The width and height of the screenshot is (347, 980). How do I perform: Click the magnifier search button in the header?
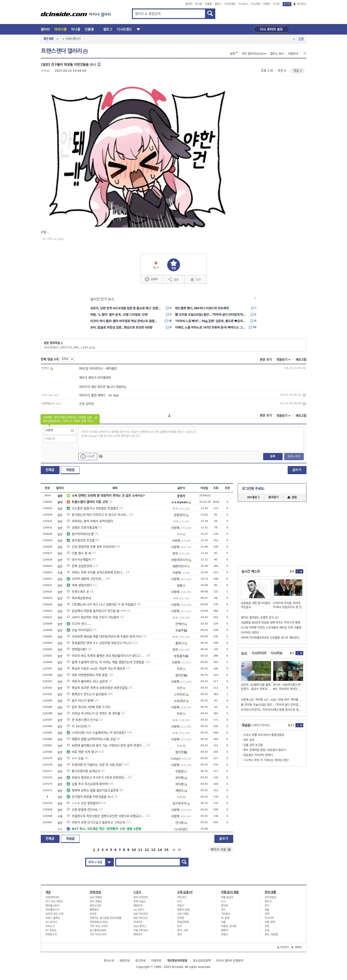click(210, 14)
